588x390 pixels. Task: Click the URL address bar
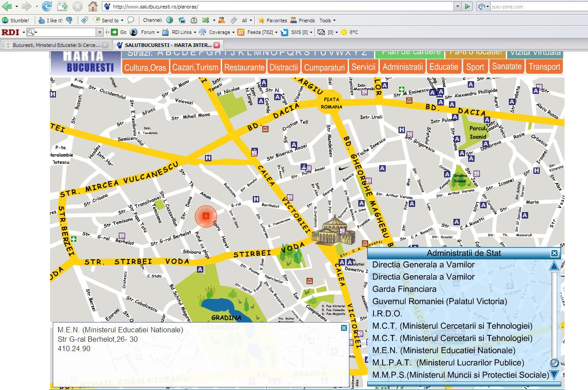(278, 7)
